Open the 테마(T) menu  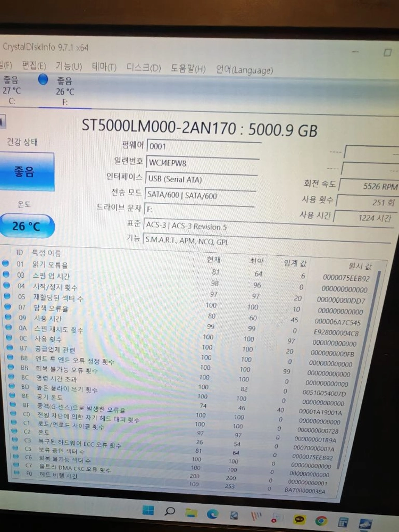point(104,67)
